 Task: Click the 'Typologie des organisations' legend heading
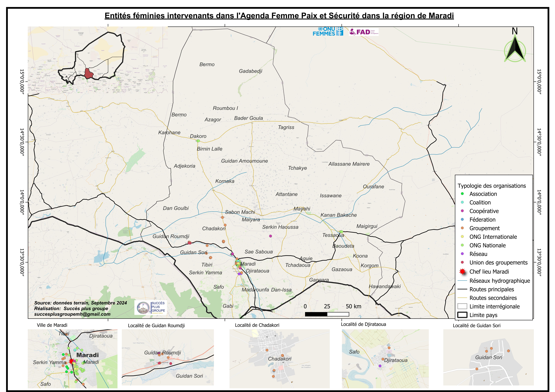[x=492, y=186]
